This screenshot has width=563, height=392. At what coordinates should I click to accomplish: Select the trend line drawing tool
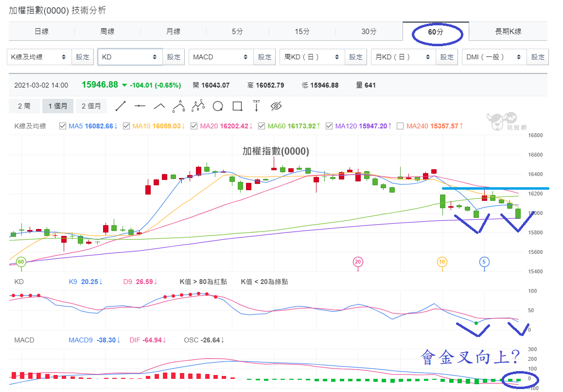pyautogui.click(x=121, y=106)
